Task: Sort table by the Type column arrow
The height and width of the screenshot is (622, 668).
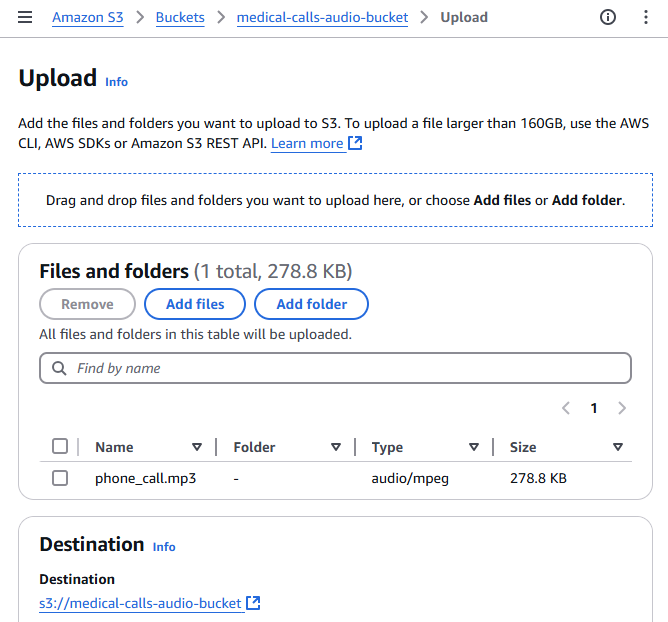Action: [x=474, y=447]
